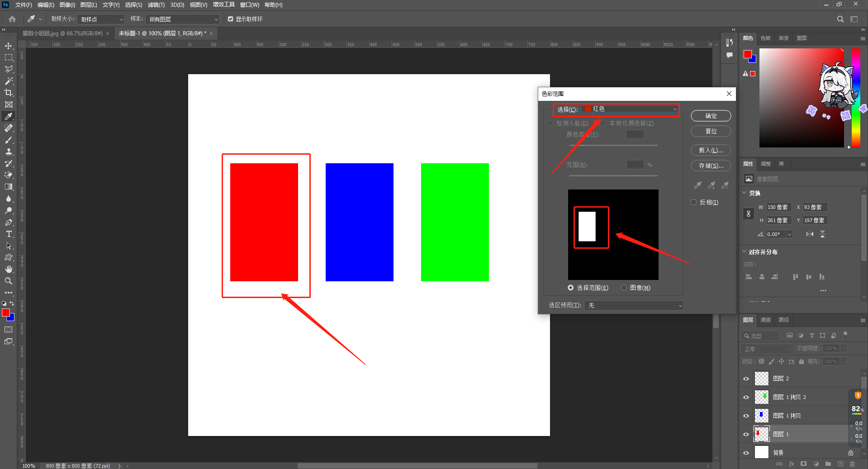This screenshot has width=868, height=469.
Task: Close the Color Range dialog
Action: 729,94
